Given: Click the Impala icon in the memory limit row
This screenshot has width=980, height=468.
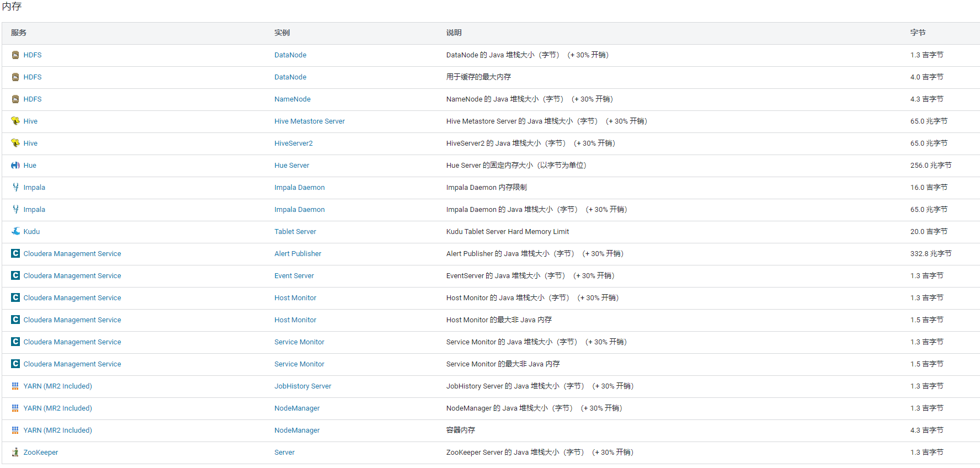Looking at the screenshot, I should (15, 188).
